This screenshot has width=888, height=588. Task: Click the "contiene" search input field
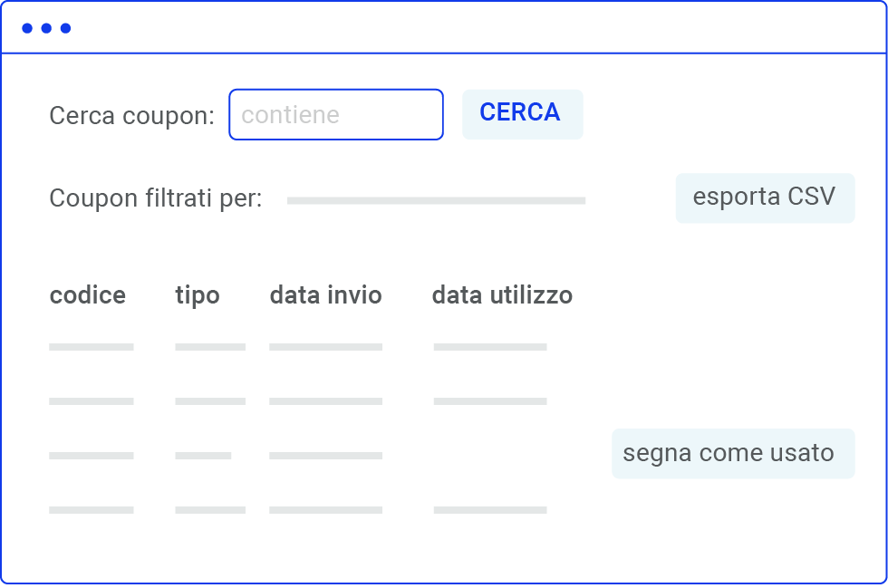[x=335, y=115]
